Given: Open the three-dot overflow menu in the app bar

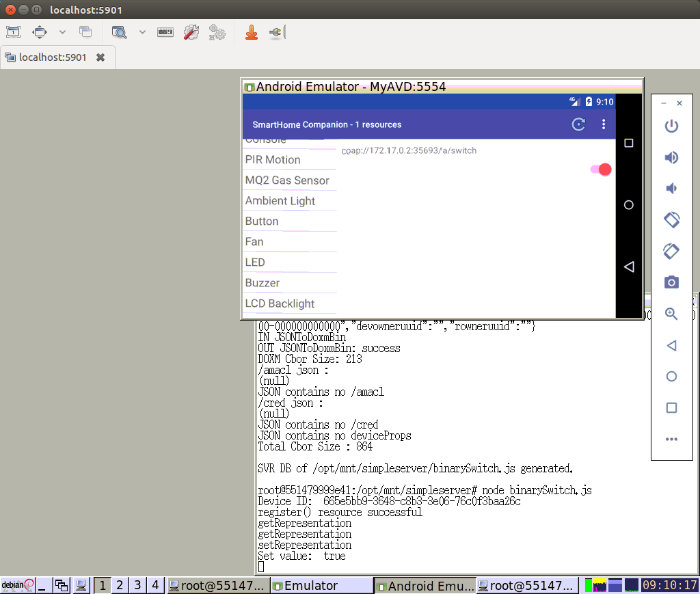Looking at the screenshot, I should click(x=604, y=124).
